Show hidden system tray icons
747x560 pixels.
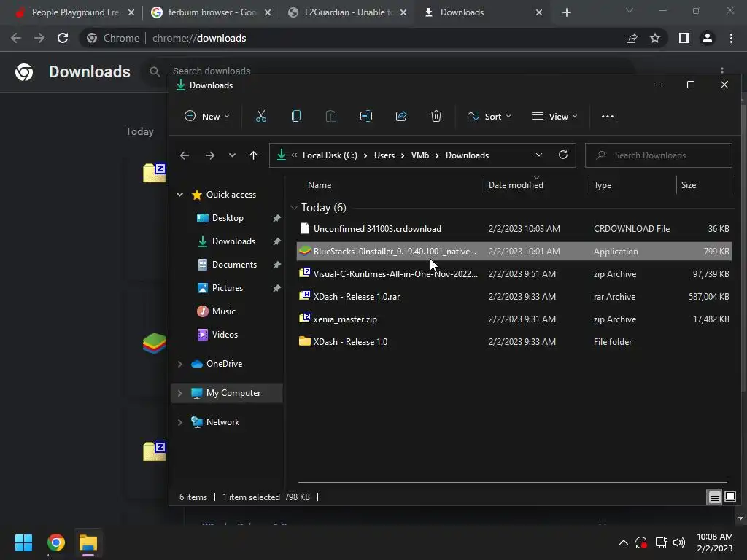623,542
